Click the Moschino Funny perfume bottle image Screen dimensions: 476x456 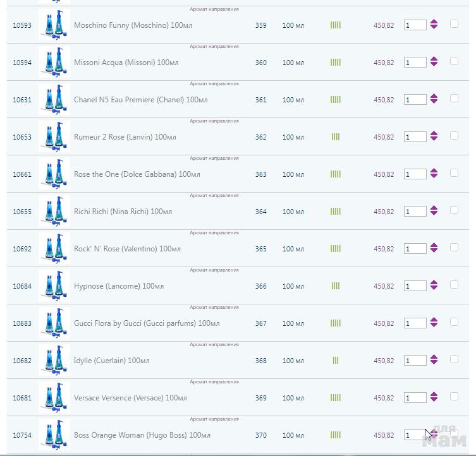(x=53, y=25)
